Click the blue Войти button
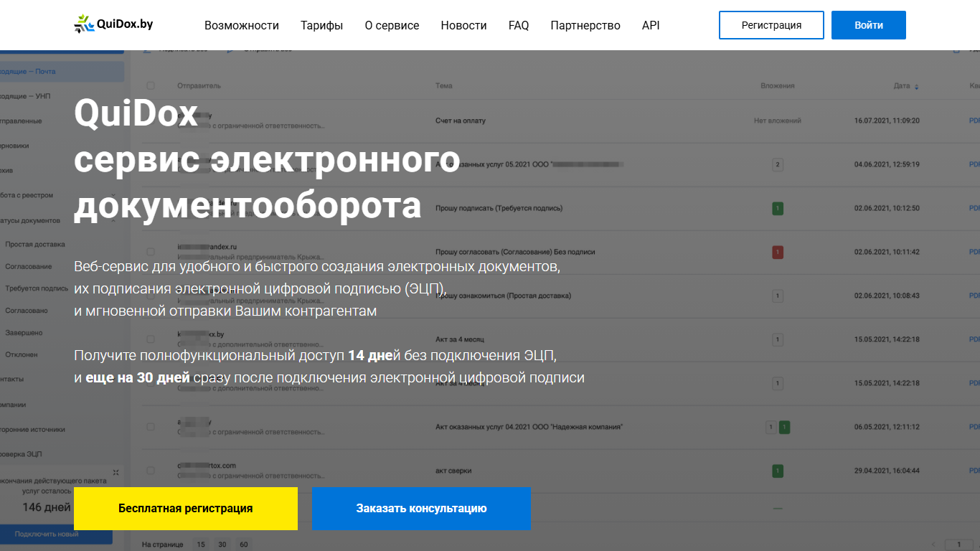Image resolution: width=980 pixels, height=551 pixels. tap(869, 25)
